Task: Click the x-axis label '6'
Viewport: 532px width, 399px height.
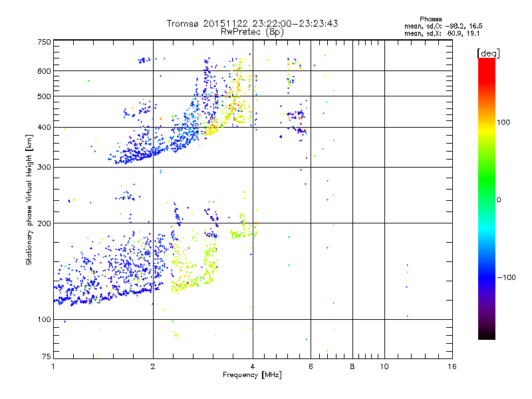Action: (311, 366)
